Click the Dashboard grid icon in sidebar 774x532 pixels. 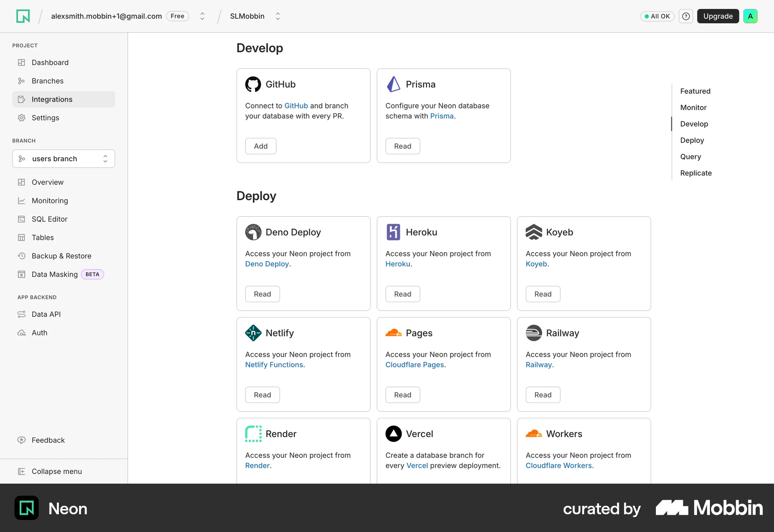click(21, 62)
